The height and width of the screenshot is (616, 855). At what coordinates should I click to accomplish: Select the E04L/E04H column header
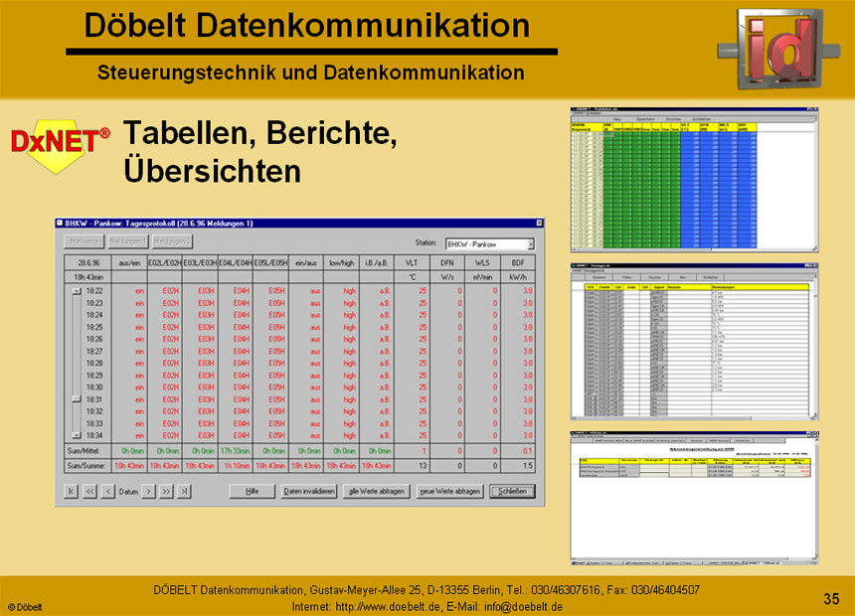click(236, 262)
